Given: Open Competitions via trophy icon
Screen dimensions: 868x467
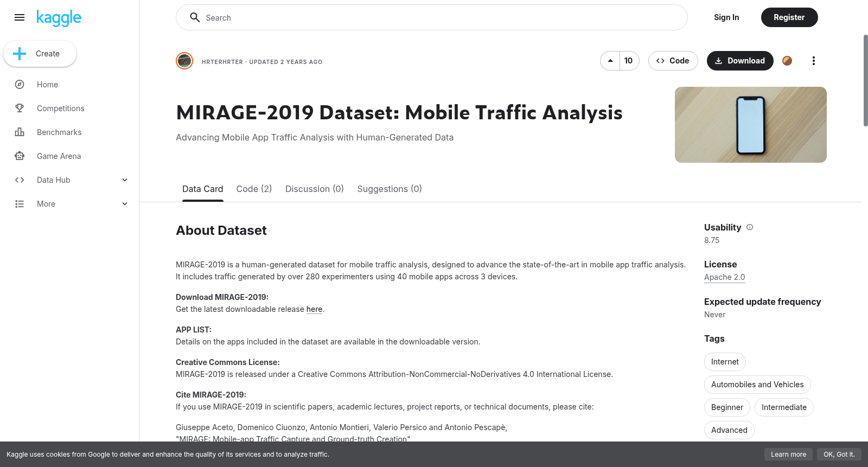Looking at the screenshot, I should coord(20,108).
